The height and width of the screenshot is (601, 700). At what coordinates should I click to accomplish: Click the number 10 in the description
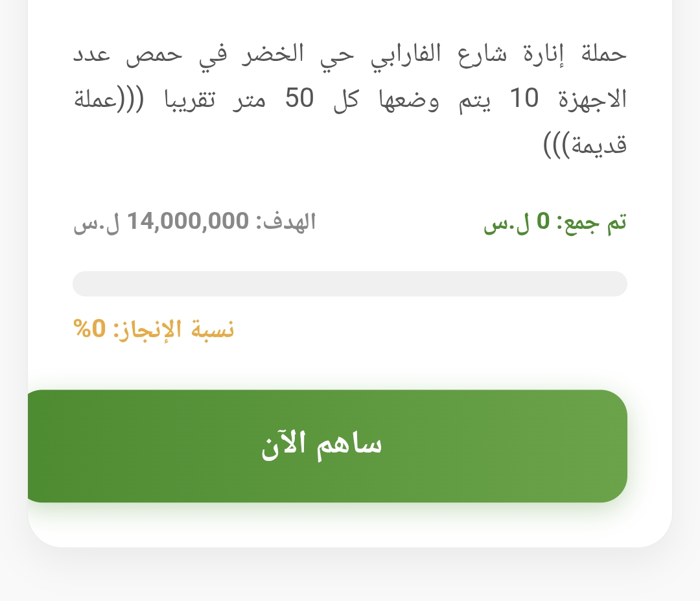point(524,99)
